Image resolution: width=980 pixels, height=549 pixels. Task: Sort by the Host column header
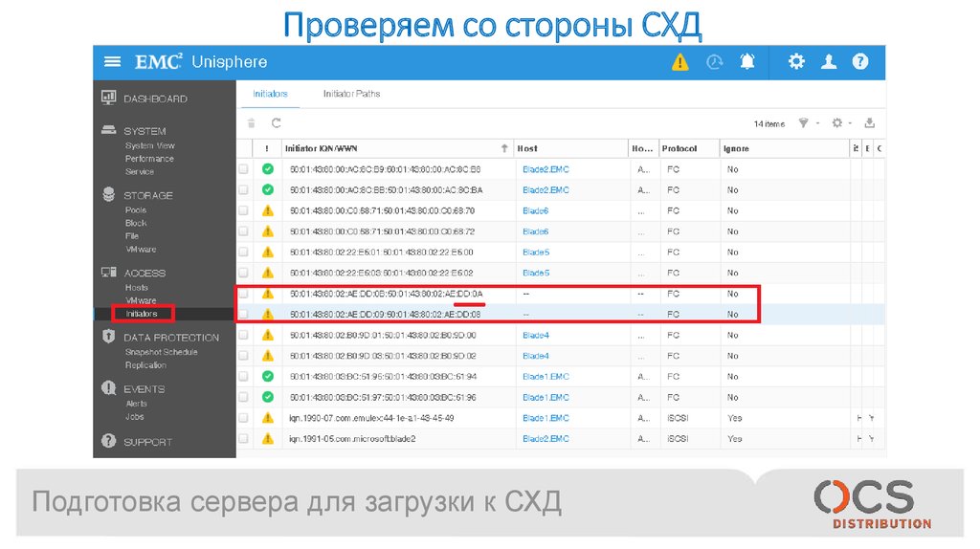pyautogui.click(x=527, y=148)
